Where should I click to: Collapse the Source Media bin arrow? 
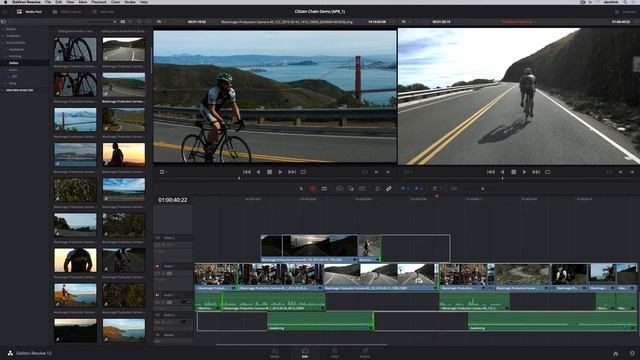click(x=3, y=42)
